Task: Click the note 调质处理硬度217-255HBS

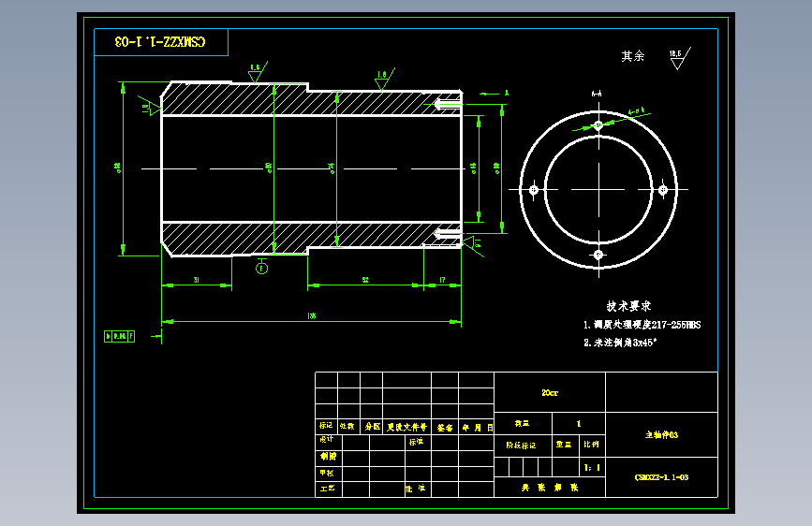Action: [x=647, y=325]
